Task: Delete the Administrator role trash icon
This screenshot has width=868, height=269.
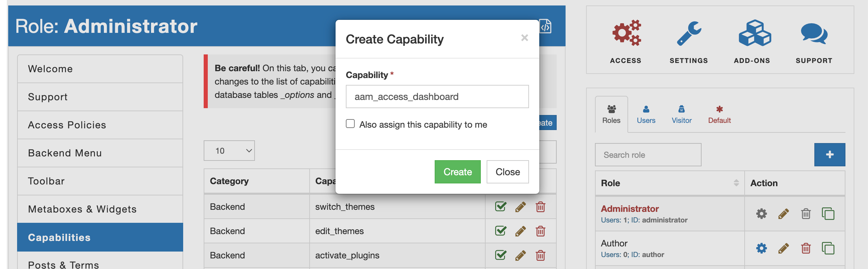Action: coord(806,214)
